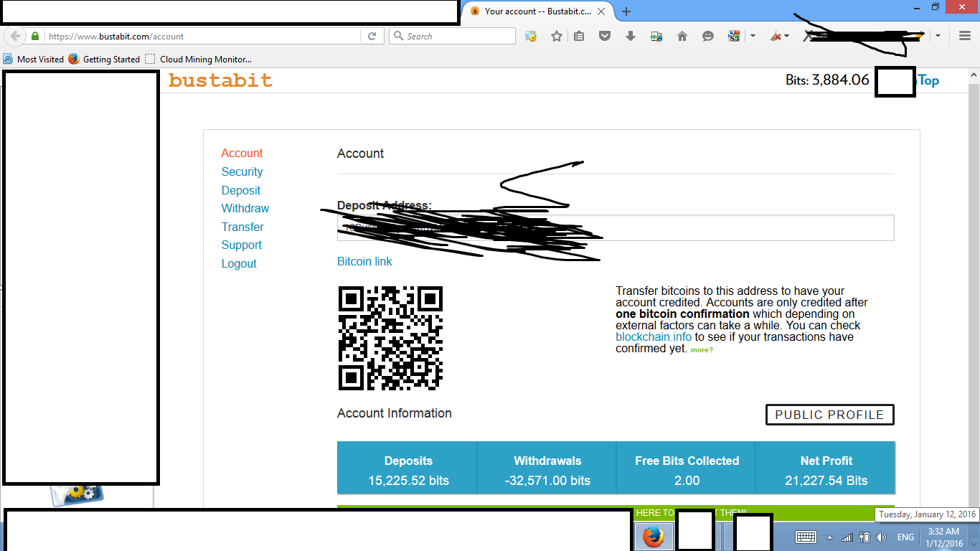Click the green 'more?' link
The image size is (980, 551).
[x=702, y=349]
